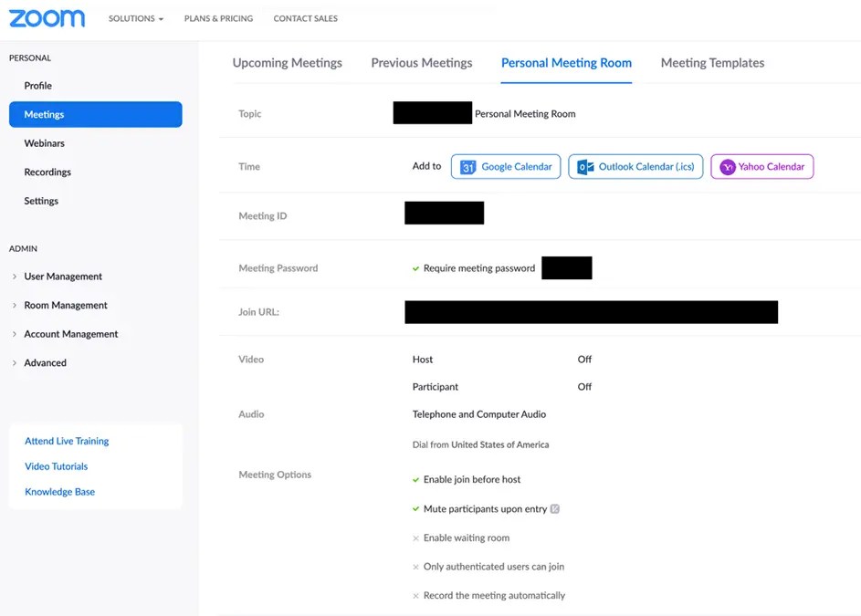The width and height of the screenshot is (861, 616).
Task: Click Attend Live Training
Action: tap(66, 440)
